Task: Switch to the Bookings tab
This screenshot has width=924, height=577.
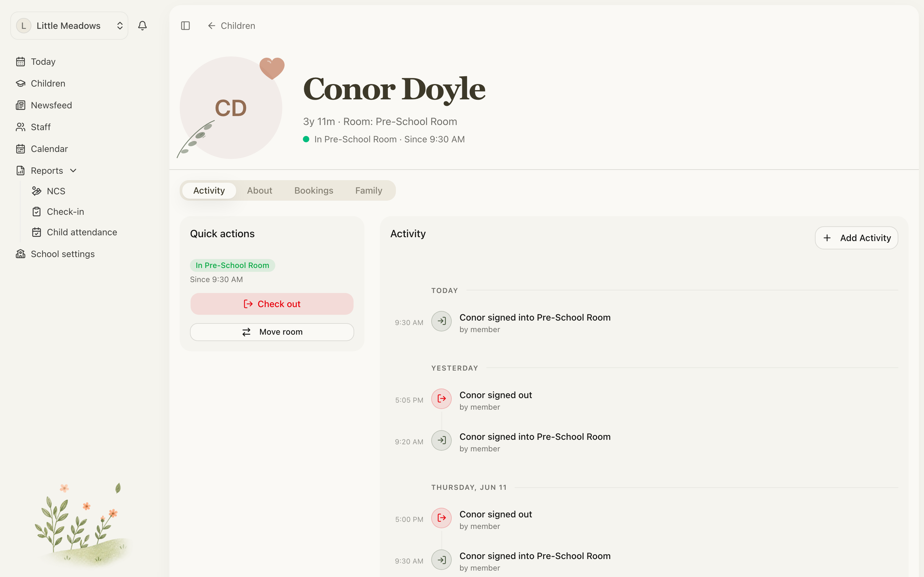Action: pyautogui.click(x=314, y=190)
